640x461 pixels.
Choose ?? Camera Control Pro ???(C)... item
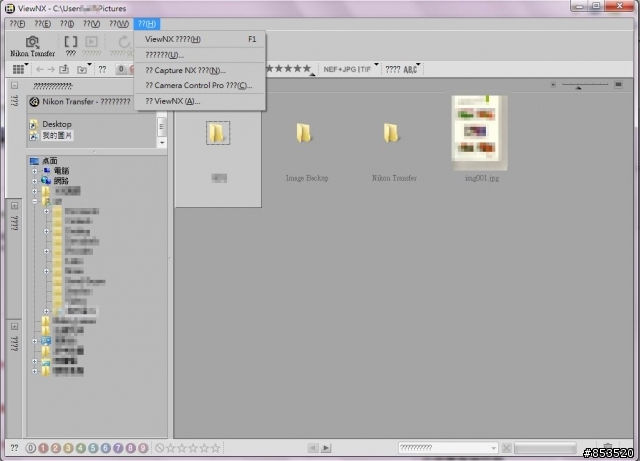[200, 85]
